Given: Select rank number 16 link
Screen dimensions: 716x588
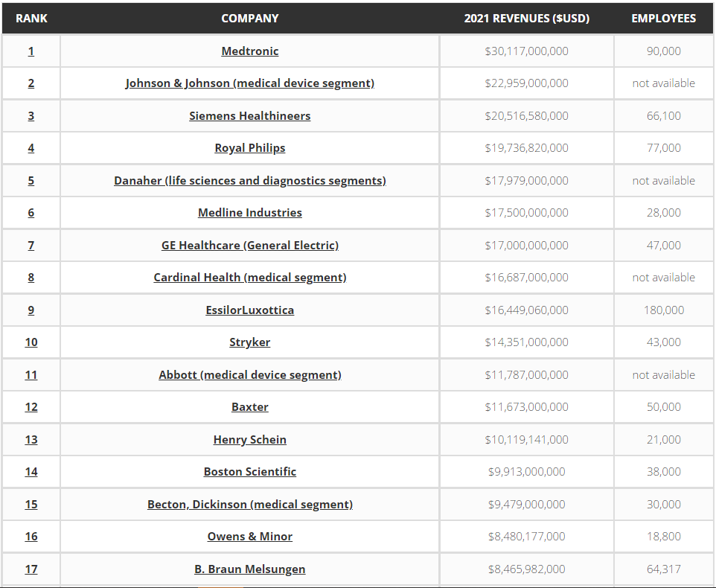Looking at the screenshot, I should (x=31, y=537).
